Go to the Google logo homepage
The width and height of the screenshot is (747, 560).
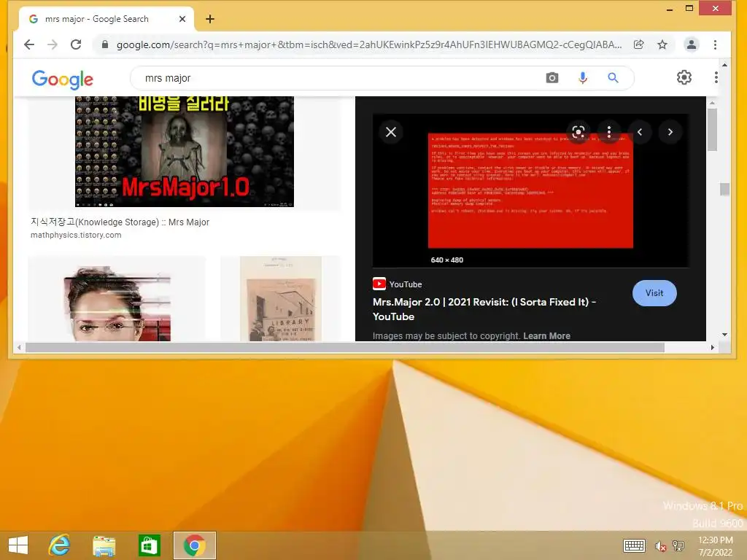click(63, 79)
